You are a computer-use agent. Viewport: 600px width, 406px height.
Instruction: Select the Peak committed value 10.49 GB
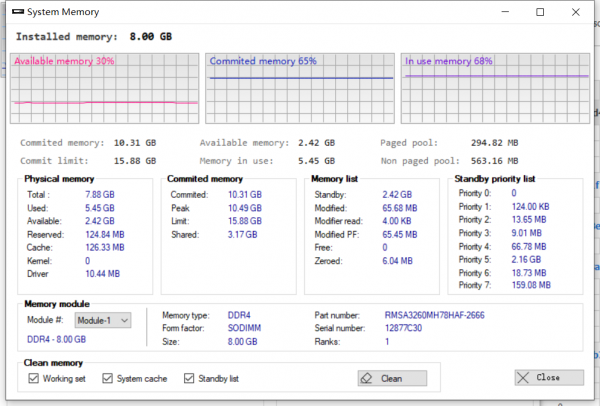point(241,208)
